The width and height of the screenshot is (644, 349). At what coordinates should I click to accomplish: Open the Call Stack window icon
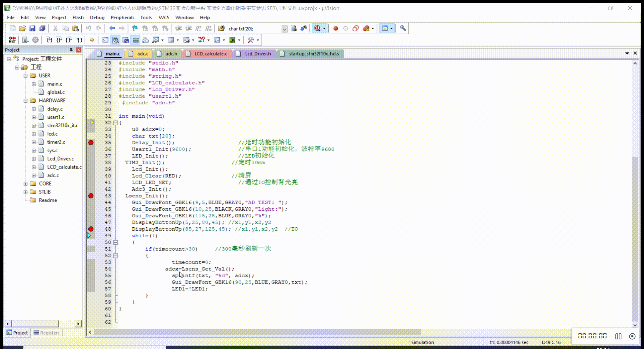(145, 40)
